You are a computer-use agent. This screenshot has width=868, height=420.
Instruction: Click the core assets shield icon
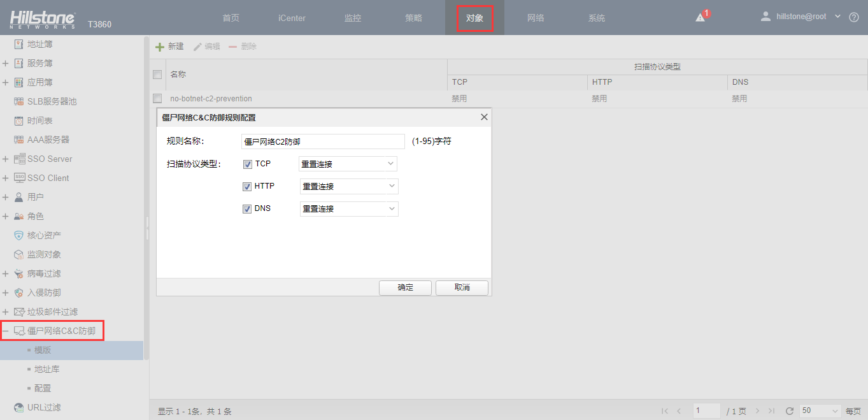[19, 236]
